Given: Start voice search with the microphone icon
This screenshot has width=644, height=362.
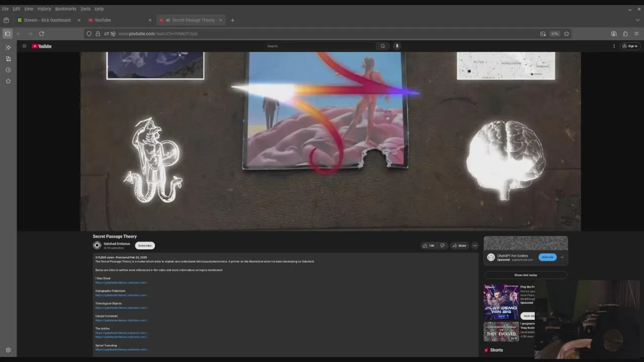Looking at the screenshot, I should pos(397,46).
